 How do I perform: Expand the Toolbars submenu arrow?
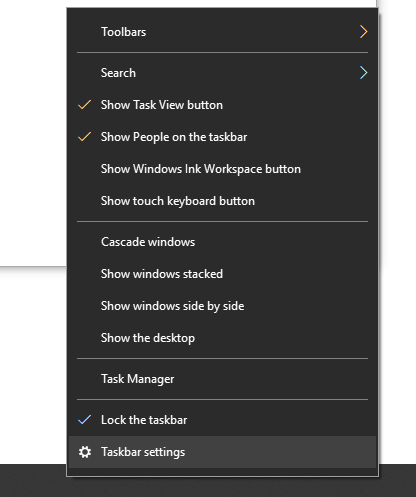tap(363, 32)
